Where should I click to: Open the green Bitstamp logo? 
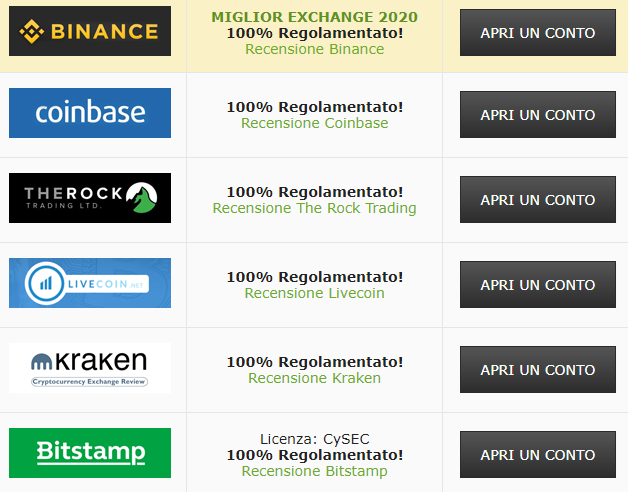click(x=90, y=453)
